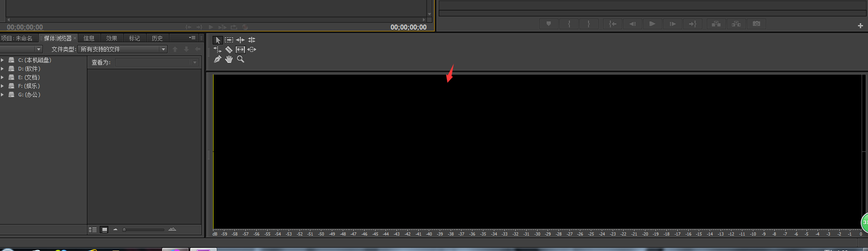
Task: Click the Go to Out point button
Action: (692, 24)
